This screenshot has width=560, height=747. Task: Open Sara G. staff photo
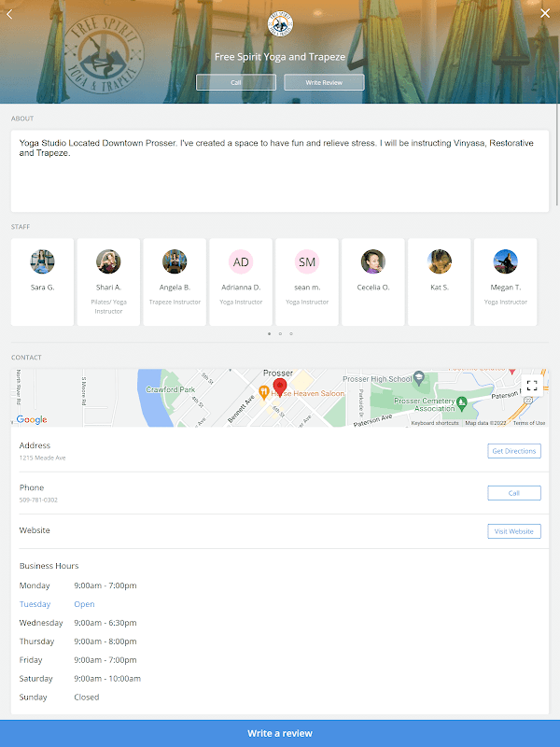42,261
